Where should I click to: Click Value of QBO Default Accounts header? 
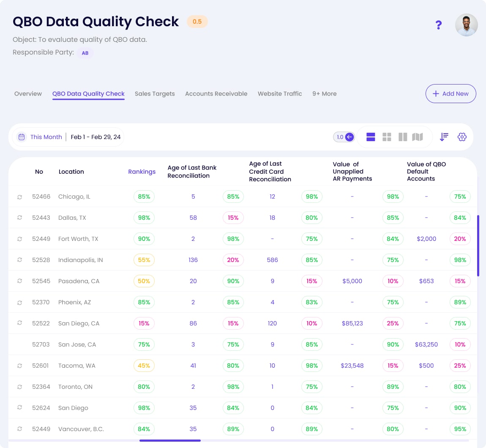[x=426, y=172]
